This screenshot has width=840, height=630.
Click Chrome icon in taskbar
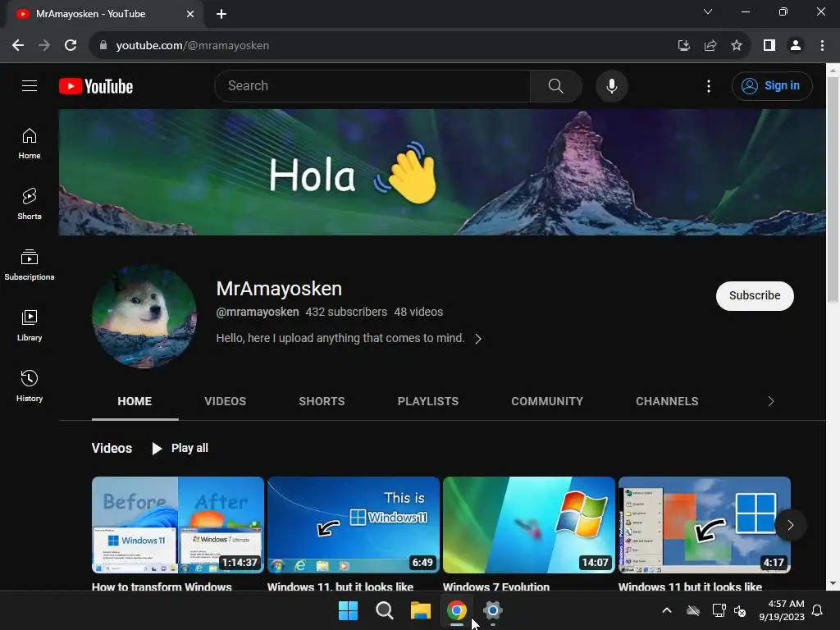(x=456, y=610)
